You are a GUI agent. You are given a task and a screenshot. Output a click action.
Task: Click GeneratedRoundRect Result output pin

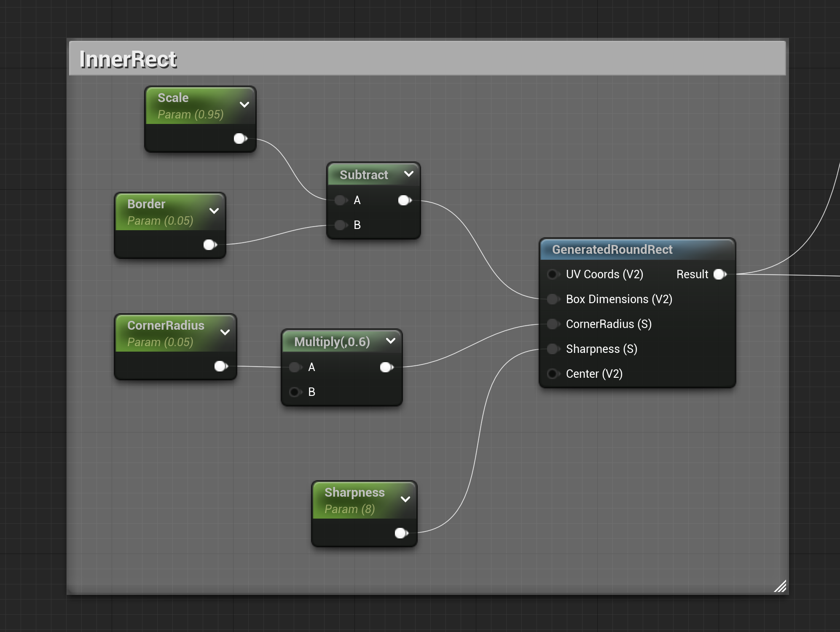click(x=719, y=274)
